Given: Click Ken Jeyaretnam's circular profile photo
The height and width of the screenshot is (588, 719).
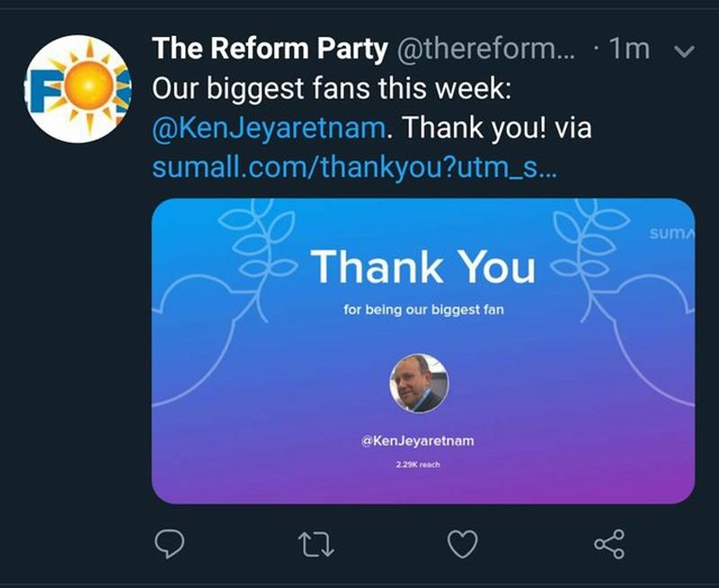Looking at the screenshot, I should pos(419,383).
